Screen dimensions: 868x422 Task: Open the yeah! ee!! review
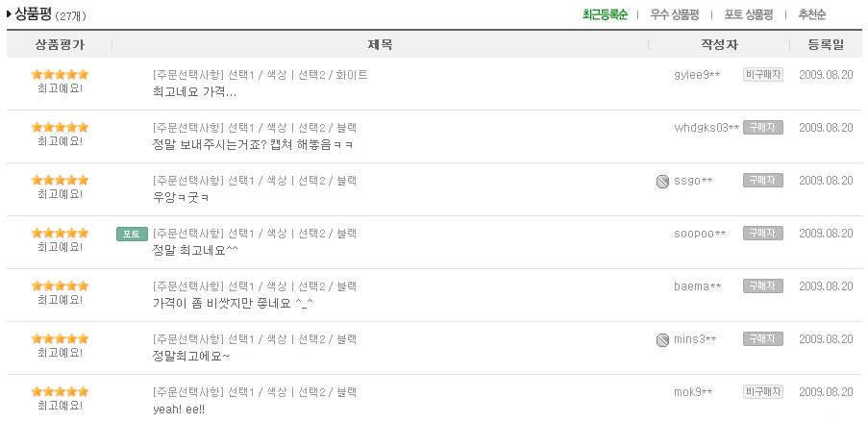coord(179,410)
